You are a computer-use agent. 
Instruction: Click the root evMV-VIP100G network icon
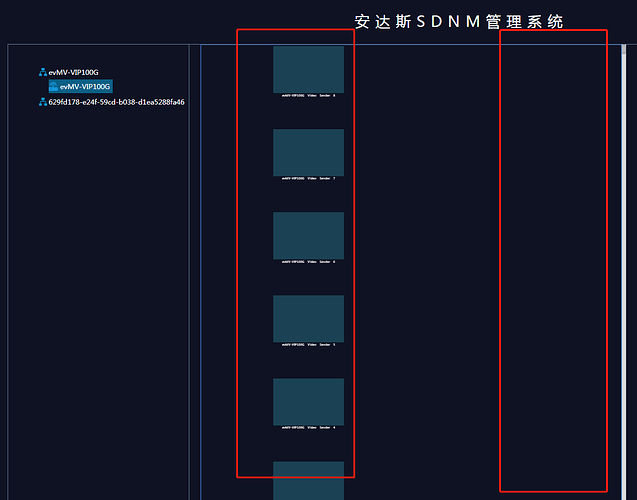pyautogui.click(x=43, y=72)
